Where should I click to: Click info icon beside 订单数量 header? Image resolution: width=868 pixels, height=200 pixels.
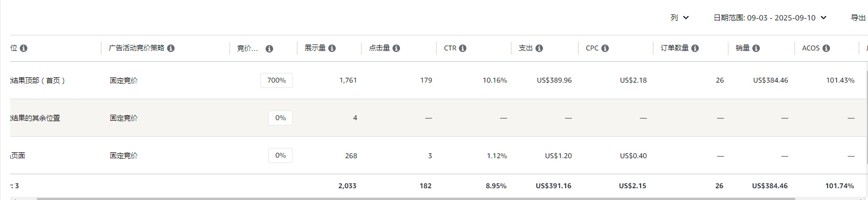(695, 48)
